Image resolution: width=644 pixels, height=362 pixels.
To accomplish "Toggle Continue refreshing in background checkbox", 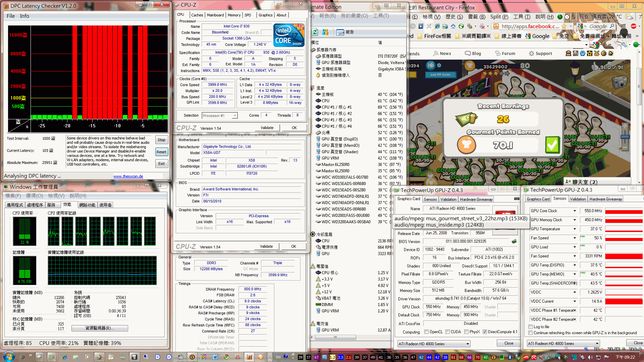I will (x=531, y=333).
